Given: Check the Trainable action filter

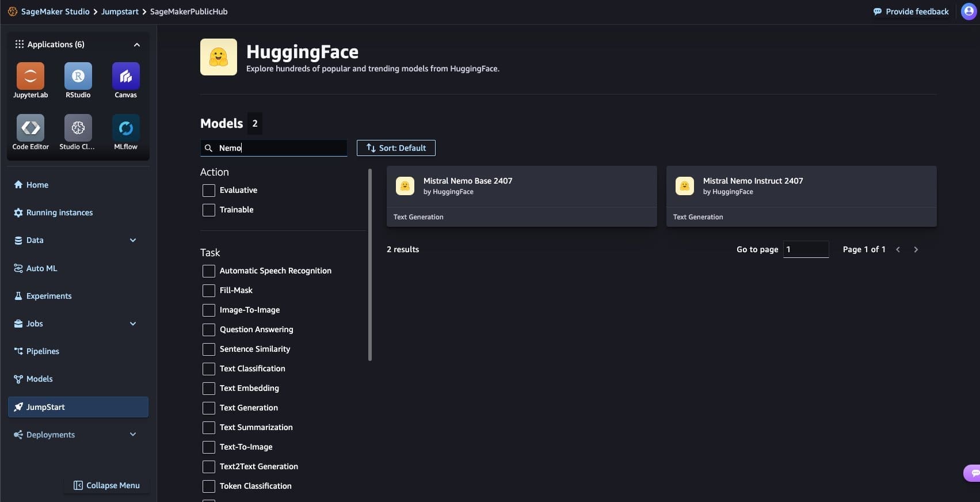Looking at the screenshot, I should (x=209, y=210).
